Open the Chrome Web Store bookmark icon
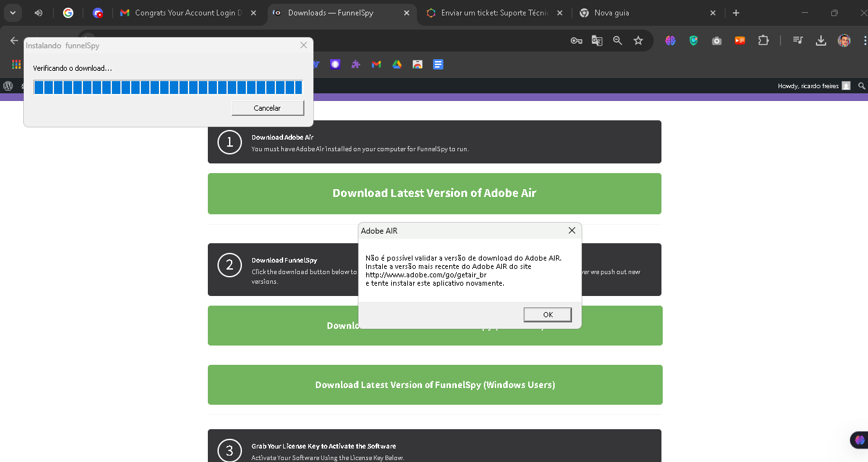 pos(418,64)
